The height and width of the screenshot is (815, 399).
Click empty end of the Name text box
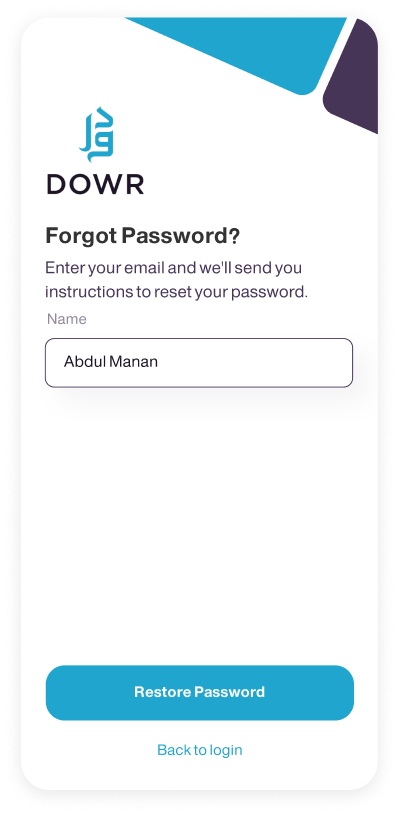(x=260, y=363)
